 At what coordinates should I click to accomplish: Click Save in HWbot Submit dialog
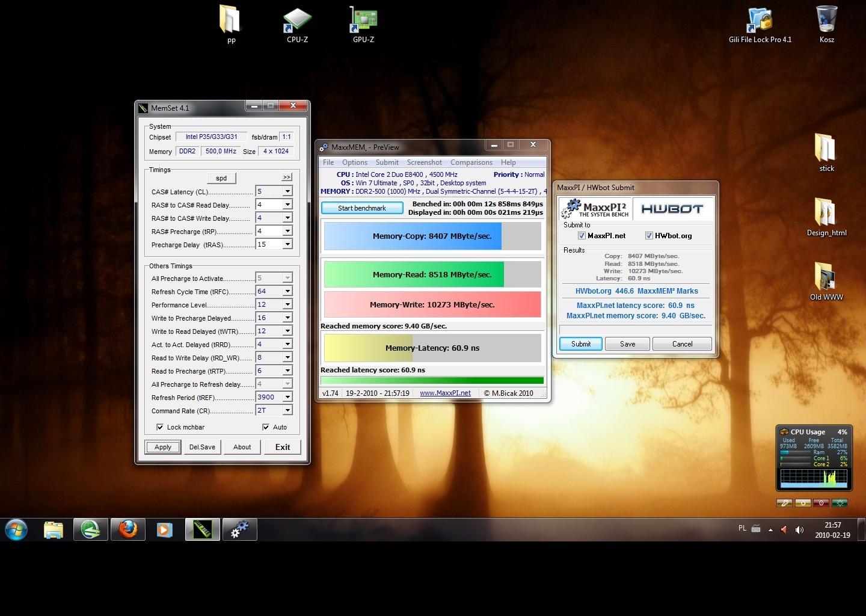(628, 344)
